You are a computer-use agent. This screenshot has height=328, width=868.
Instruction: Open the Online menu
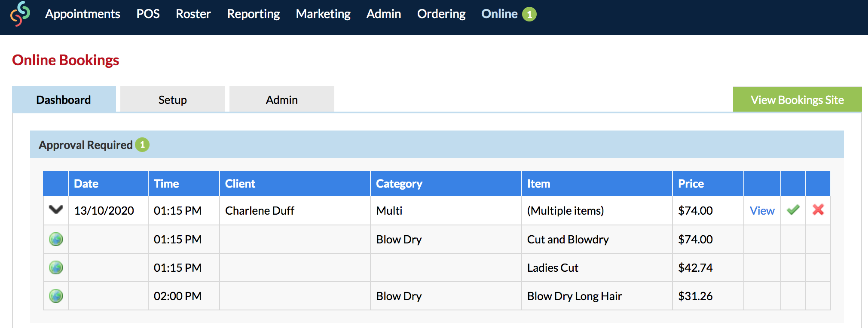499,14
